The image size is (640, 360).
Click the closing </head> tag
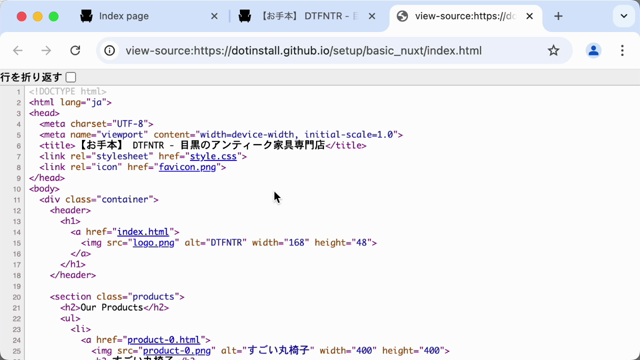click(47, 178)
